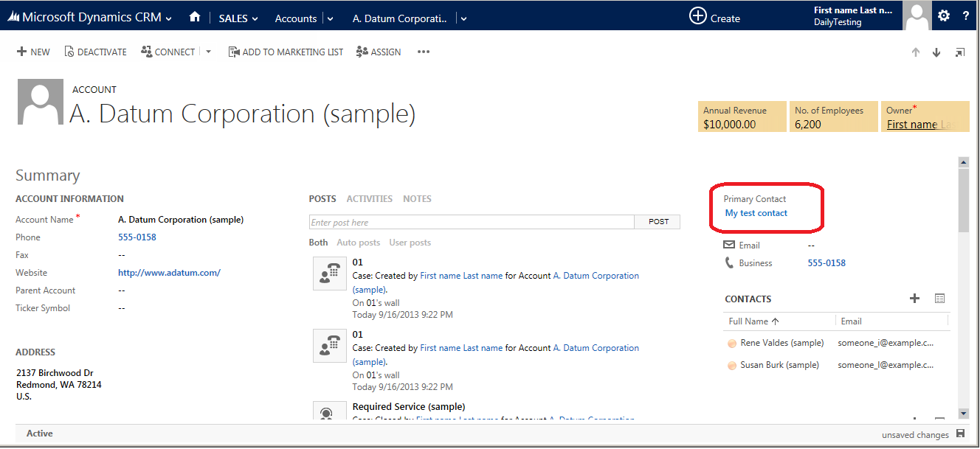Click the Enter post here field
The image size is (980, 449).
coord(471,222)
